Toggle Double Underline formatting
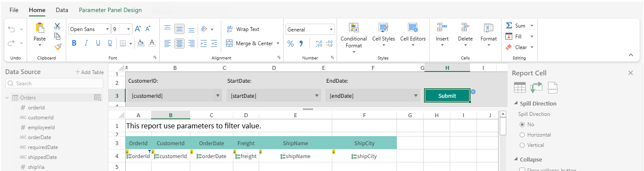 pos(110,43)
